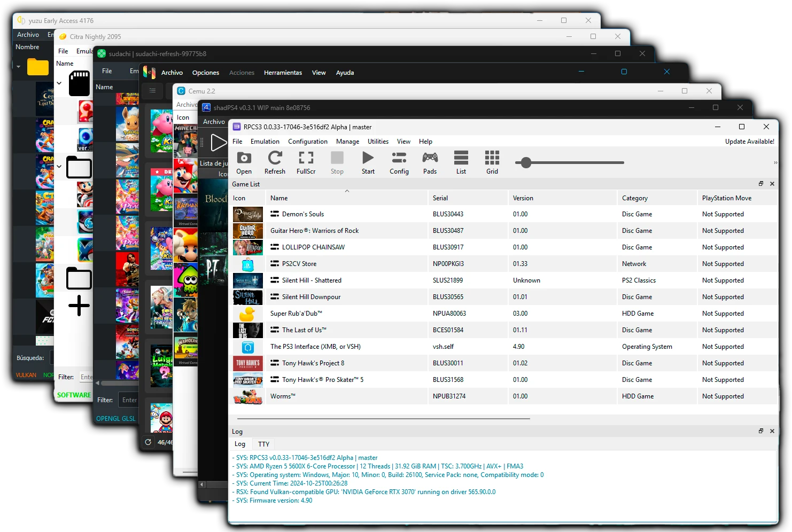
Task: Click SD card icon in Citra window
Action: click(x=79, y=83)
